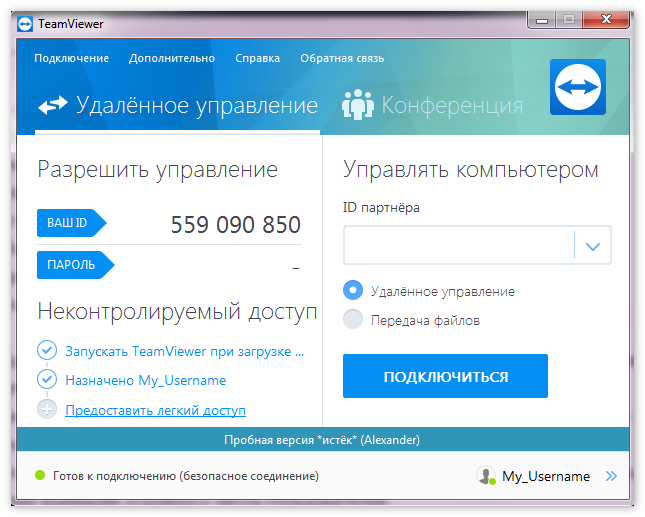The width and height of the screenshot is (645, 517).
Task: Click the green ready status indicator
Action: (40, 475)
